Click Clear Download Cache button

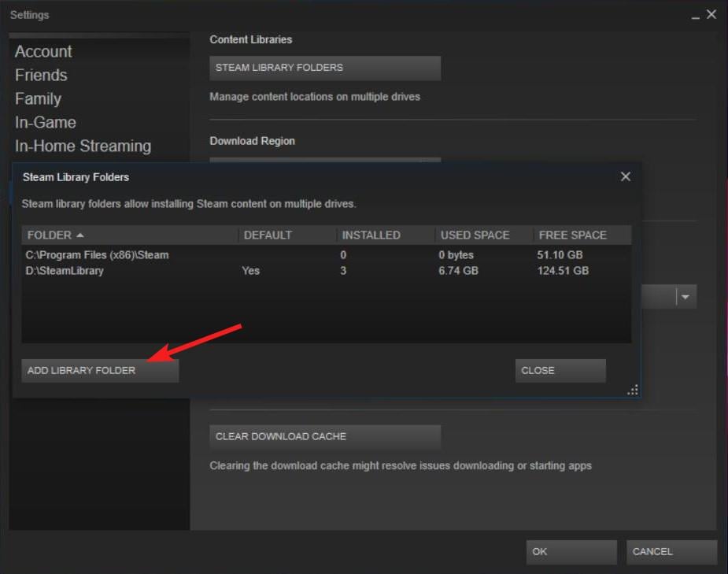(x=324, y=436)
